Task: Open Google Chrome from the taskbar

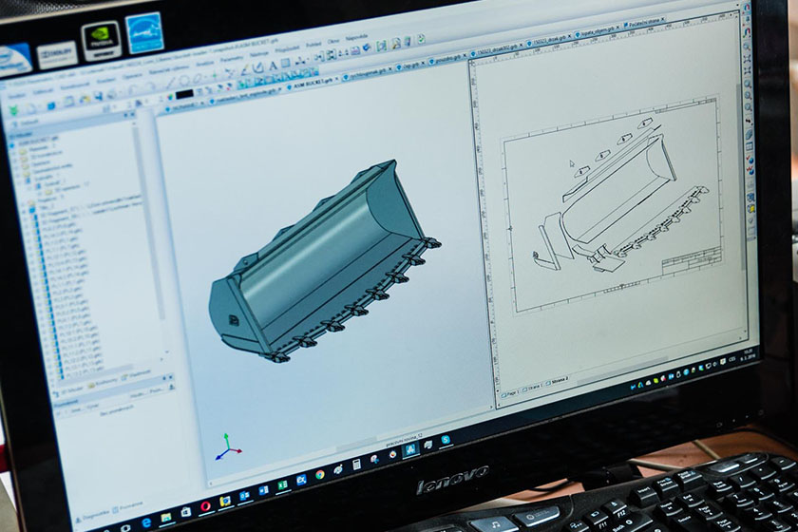Action: [x=321, y=472]
